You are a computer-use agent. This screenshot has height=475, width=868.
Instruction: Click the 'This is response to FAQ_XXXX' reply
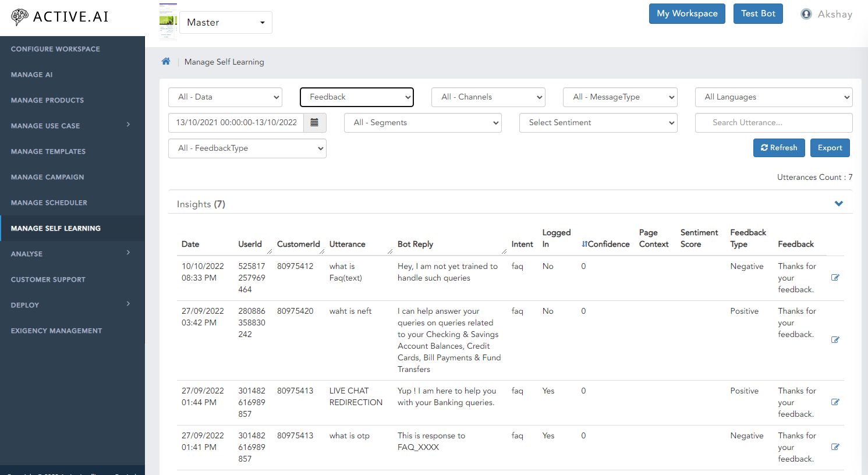coord(431,441)
